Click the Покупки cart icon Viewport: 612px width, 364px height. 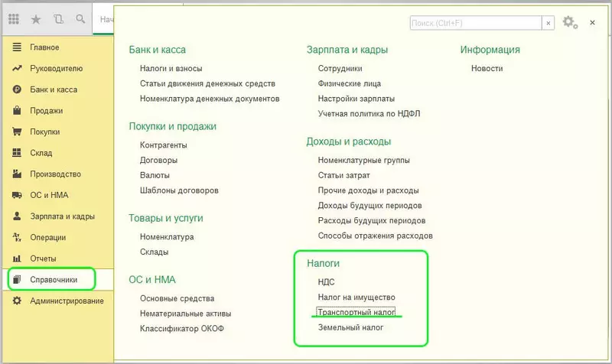point(17,132)
